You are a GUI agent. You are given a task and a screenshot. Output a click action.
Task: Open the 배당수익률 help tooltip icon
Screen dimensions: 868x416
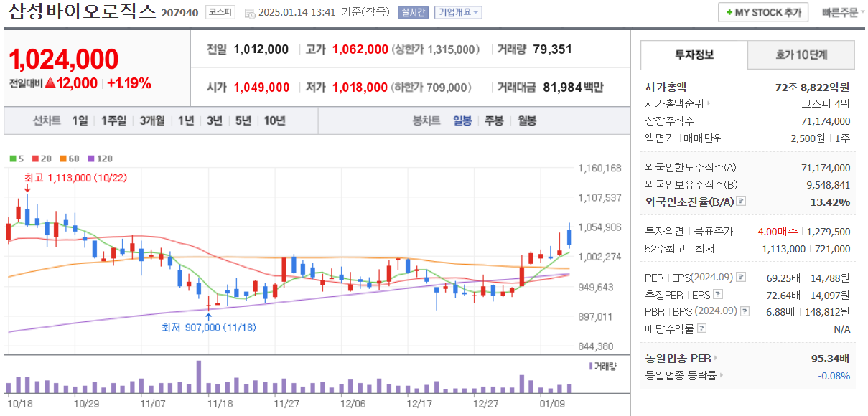(701, 328)
